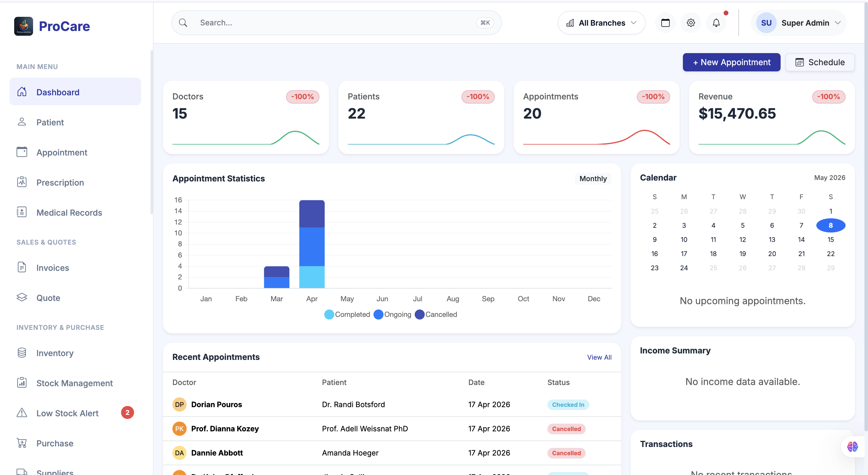
Task: Open the Dashboard home icon
Action: (x=22, y=91)
